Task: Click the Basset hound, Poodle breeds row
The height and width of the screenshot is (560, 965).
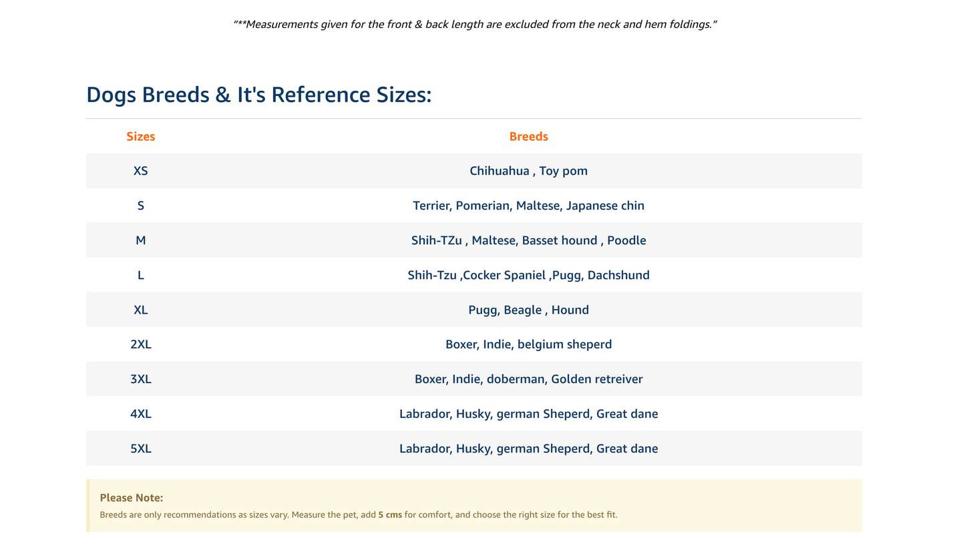Action: (528, 240)
